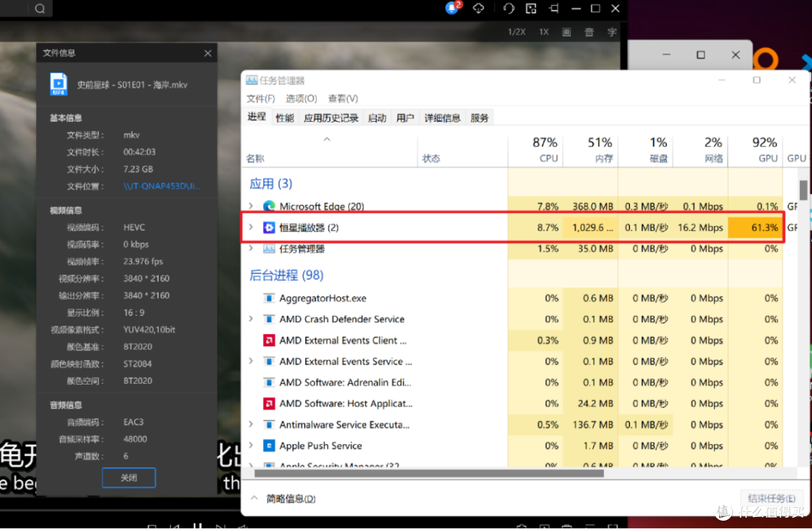Select 1/2X playback size option
The image size is (812, 529).
517,32
